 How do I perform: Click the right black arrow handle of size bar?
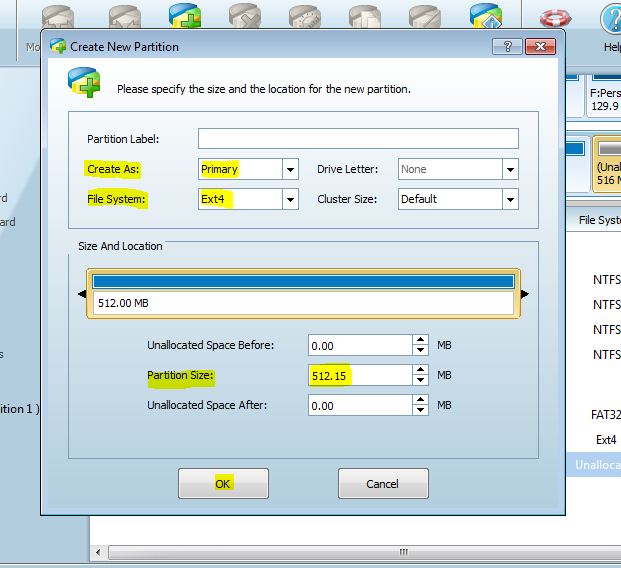point(524,294)
